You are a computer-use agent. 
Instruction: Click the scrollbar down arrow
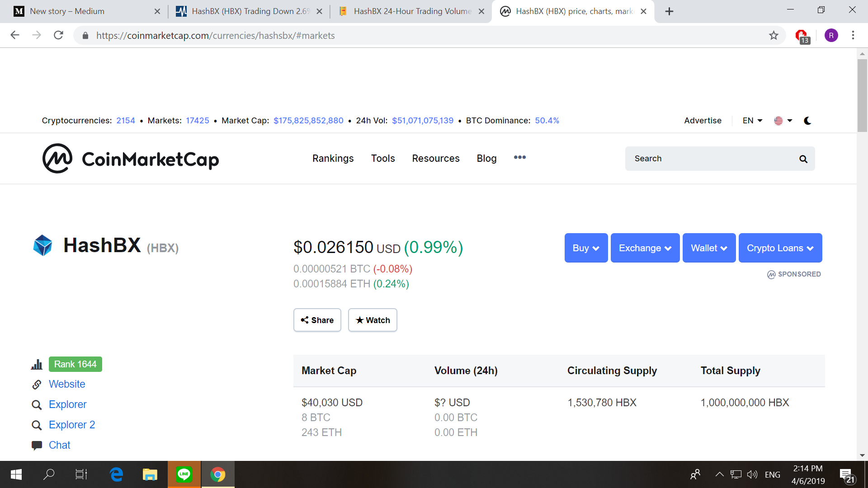[x=862, y=455]
